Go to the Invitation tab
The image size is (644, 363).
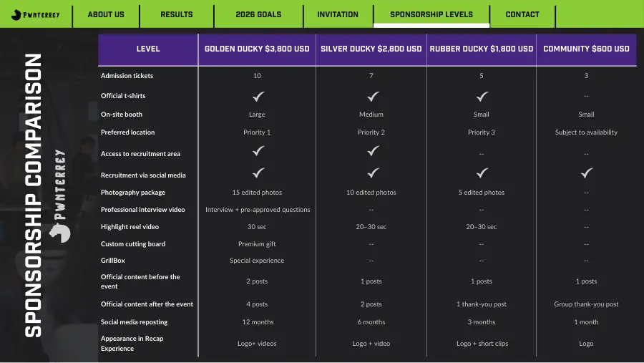click(x=338, y=14)
